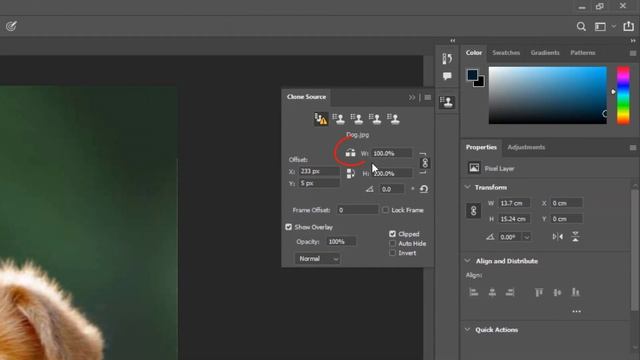Collapse Clone Source panel with double arrows

[411, 97]
